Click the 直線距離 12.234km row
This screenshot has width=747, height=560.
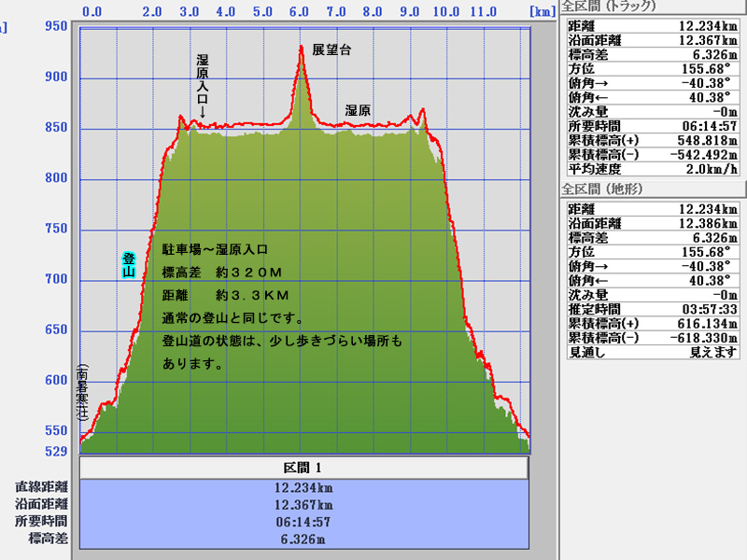coord(304,487)
